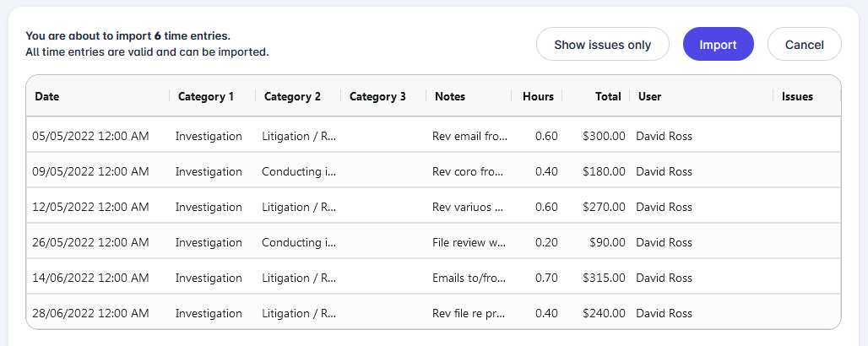Sort by the Hours column header
868x346 pixels.
pyautogui.click(x=538, y=96)
